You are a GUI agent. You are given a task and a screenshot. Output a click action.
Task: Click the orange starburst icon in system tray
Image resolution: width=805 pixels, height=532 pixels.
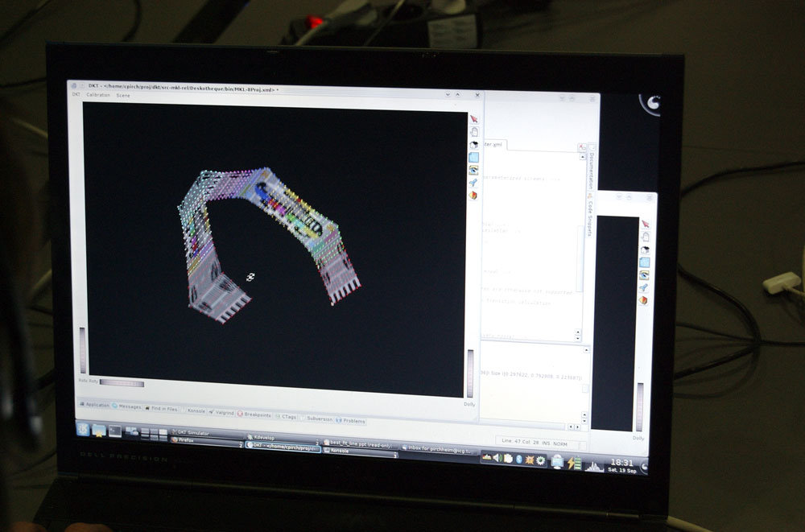pos(530,460)
